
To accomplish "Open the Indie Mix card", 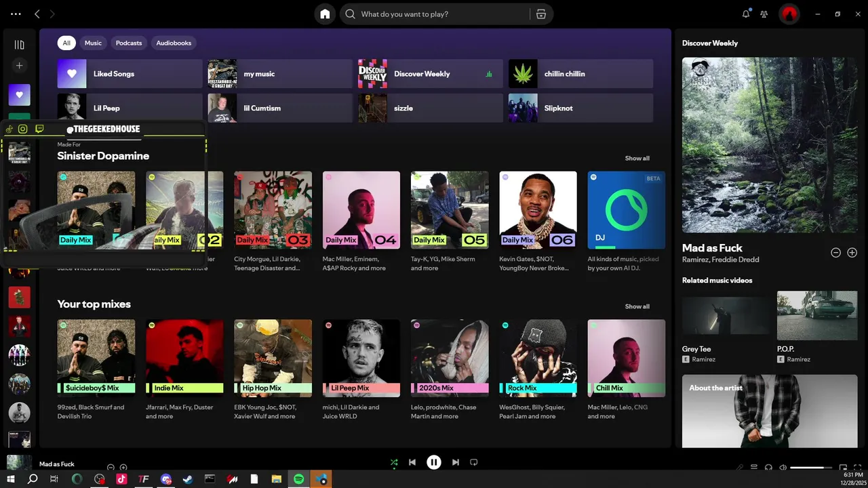I will [x=184, y=370].
